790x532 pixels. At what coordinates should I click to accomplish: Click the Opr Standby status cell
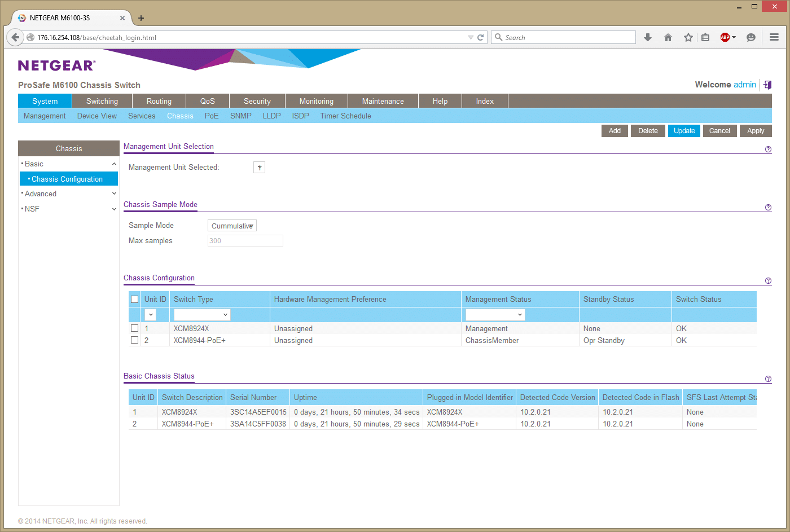click(604, 341)
